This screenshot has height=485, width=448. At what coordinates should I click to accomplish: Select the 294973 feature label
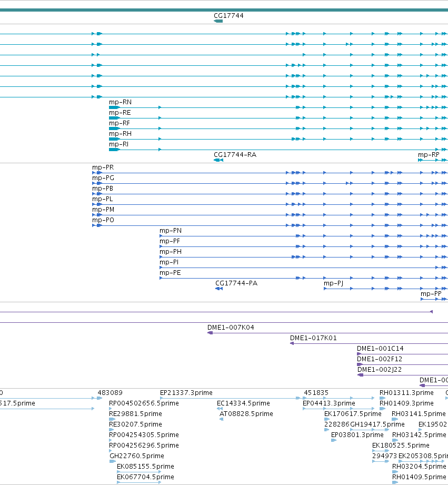click(384, 456)
